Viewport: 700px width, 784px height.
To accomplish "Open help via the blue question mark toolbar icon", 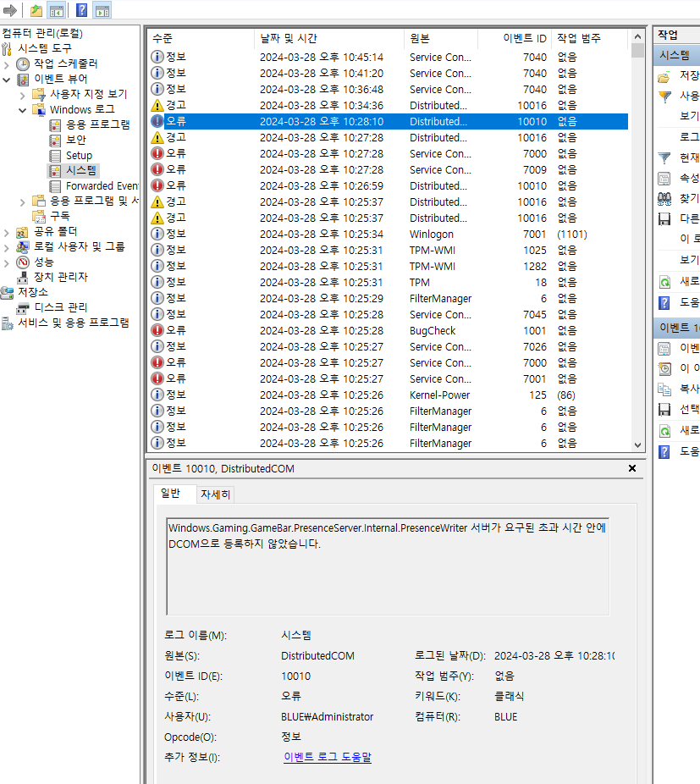I will coord(81,10).
